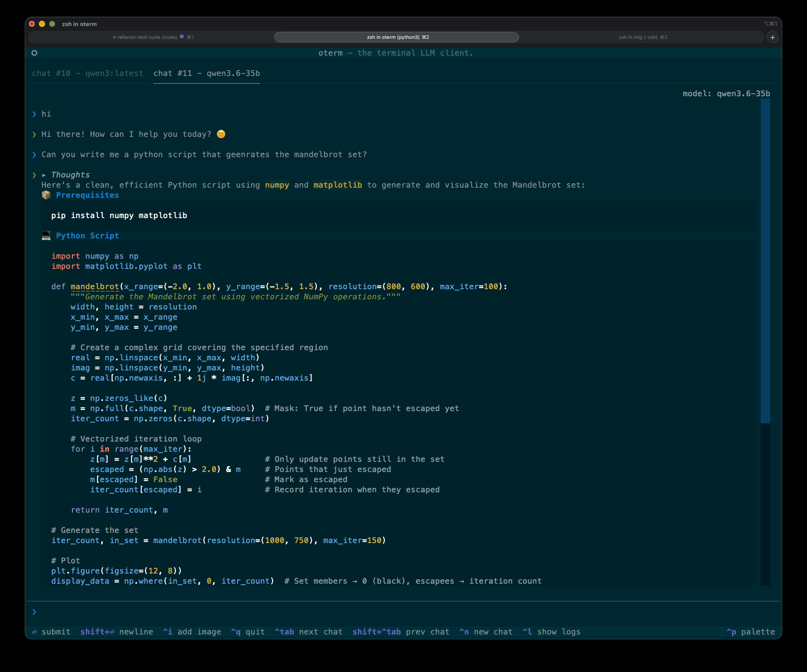
Task: Open the ^p palette command
Action: pyautogui.click(x=751, y=632)
